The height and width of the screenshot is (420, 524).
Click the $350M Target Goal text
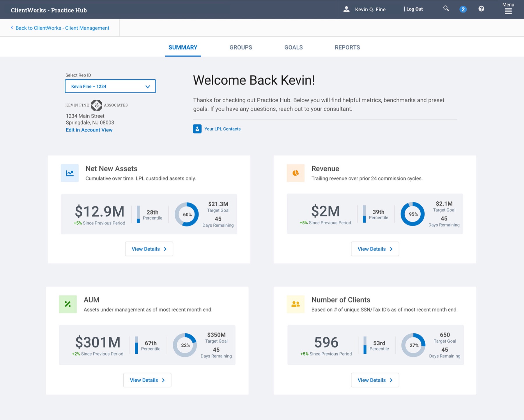click(217, 338)
